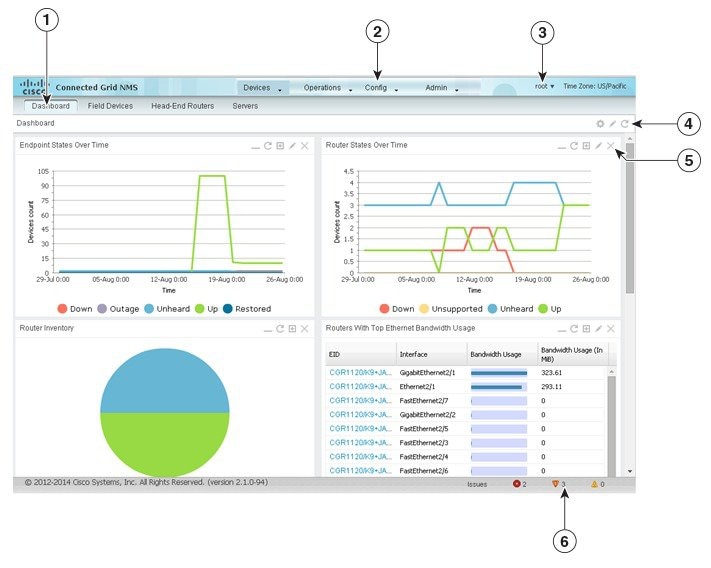711x568 pixels.
Task: Click the green Up pie chart slice
Action: [x=165, y=442]
